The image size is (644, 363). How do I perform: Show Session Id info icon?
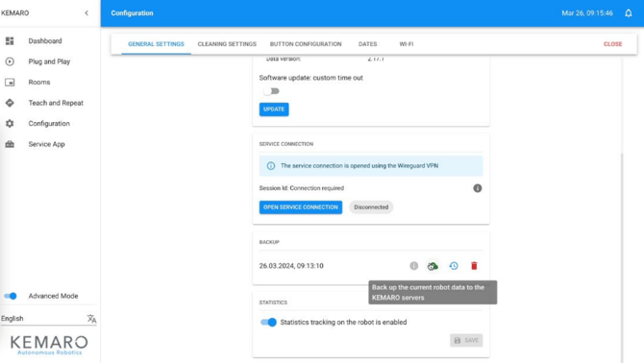pos(478,188)
